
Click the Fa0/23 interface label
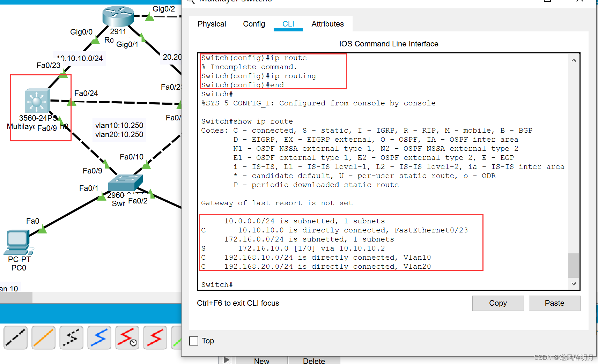pyautogui.click(x=49, y=65)
